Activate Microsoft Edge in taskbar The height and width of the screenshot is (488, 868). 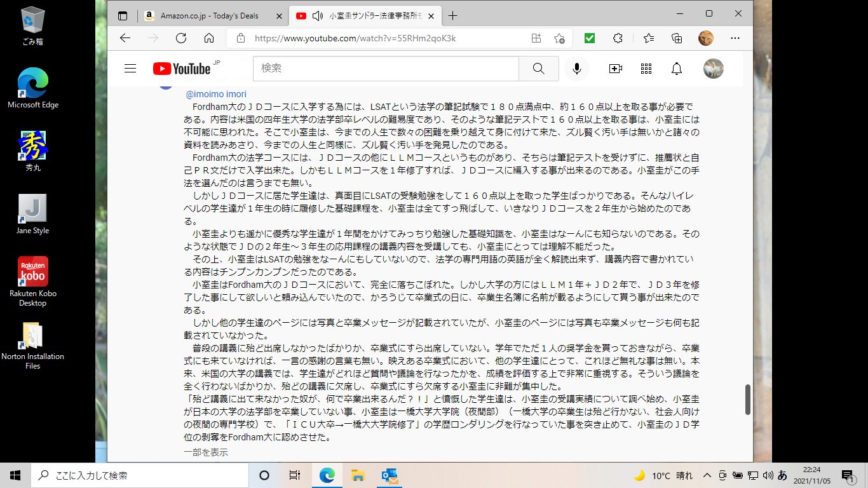(327, 475)
